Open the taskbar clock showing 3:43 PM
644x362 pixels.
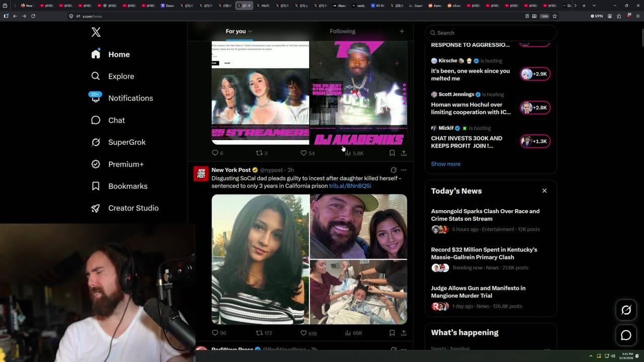(627, 356)
